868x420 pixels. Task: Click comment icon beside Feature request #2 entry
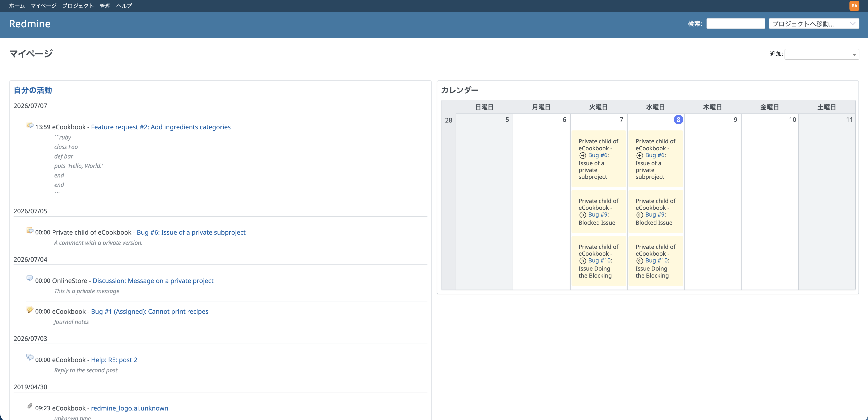point(30,125)
